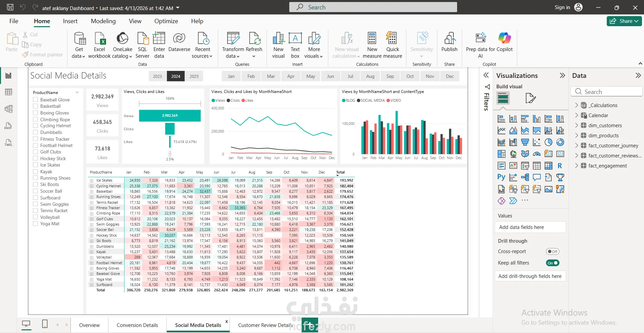Switch to the Insert ribbon tab
644x333 pixels.
pos(70,21)
